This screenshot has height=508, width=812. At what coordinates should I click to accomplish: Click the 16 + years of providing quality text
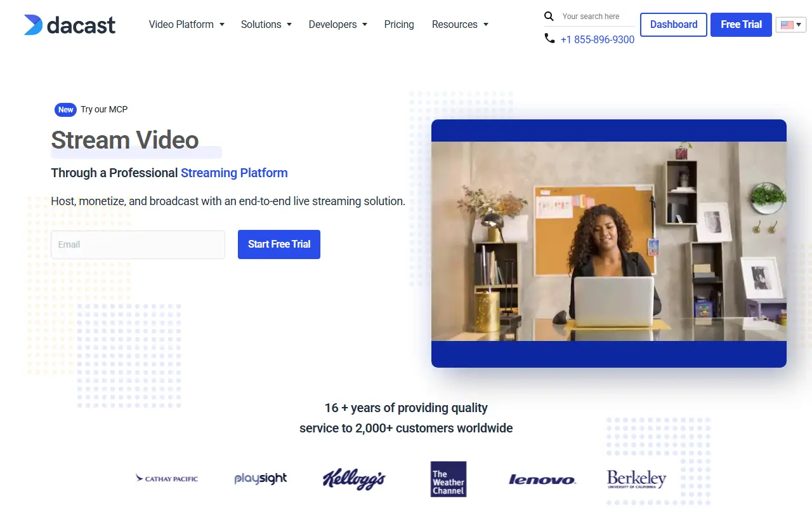tap(406, 408)
